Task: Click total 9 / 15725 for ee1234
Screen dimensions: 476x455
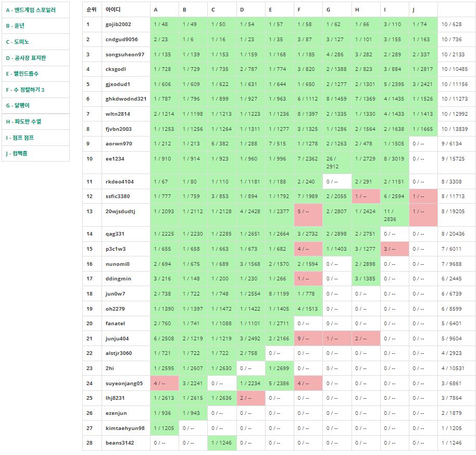Action: [453, 159]
